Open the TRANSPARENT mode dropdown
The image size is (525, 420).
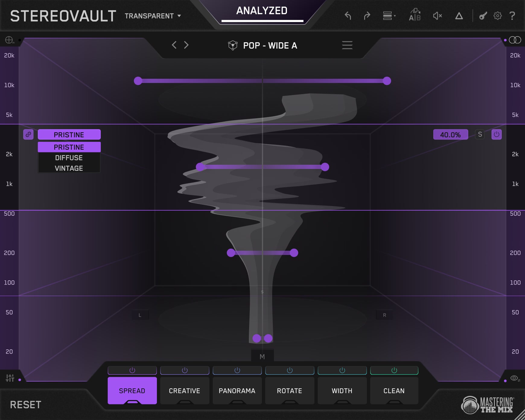[153, 16]
